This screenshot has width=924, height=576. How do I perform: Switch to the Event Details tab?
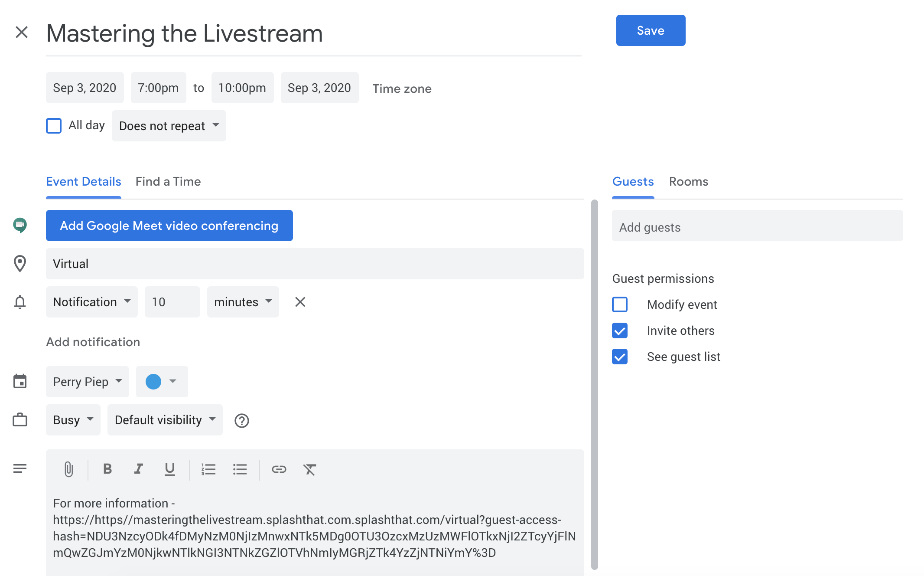tap(84, 182)
